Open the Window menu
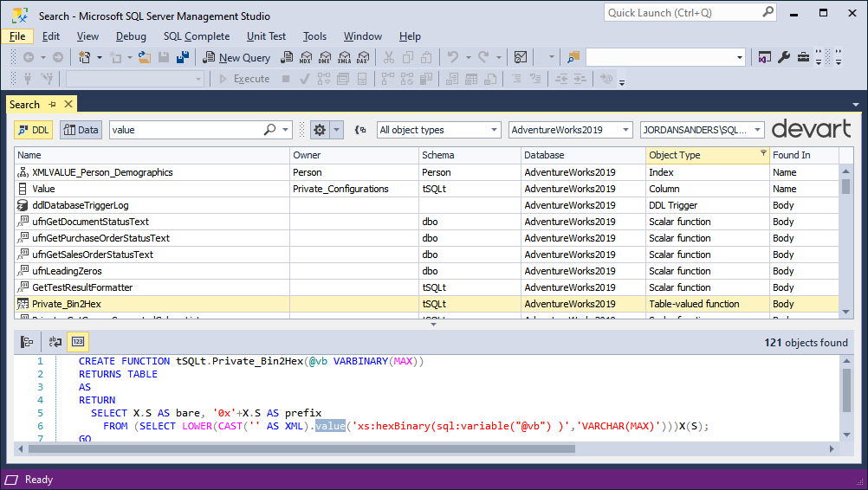The height and width of the screenshot is (490, 868). pyautogui.click(x=363, y=36)
